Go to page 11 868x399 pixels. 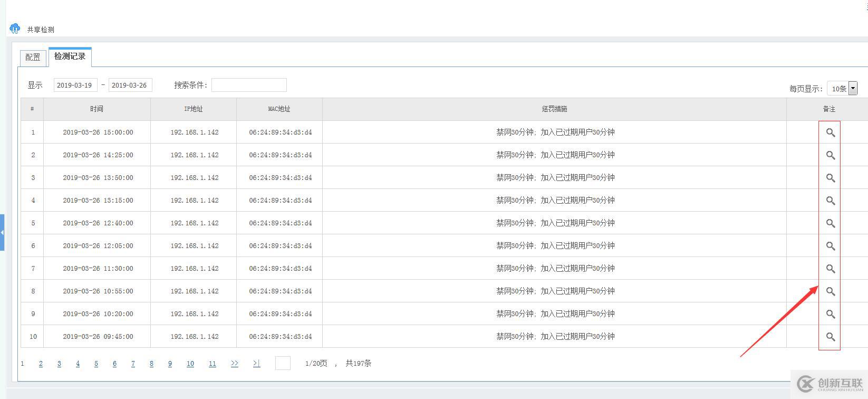(213, 364)
